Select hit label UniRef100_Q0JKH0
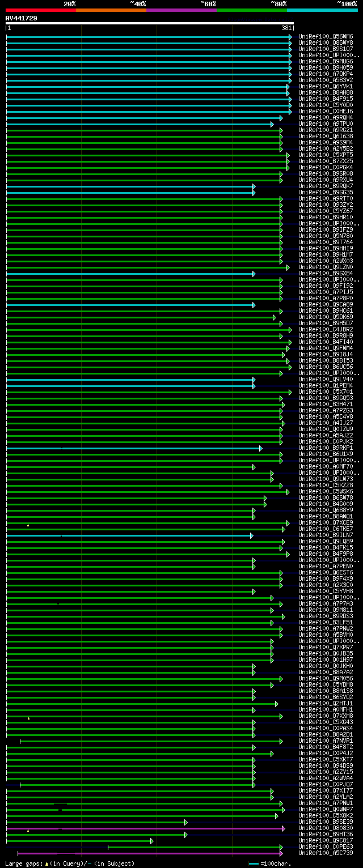 click(x=326, y=666)
